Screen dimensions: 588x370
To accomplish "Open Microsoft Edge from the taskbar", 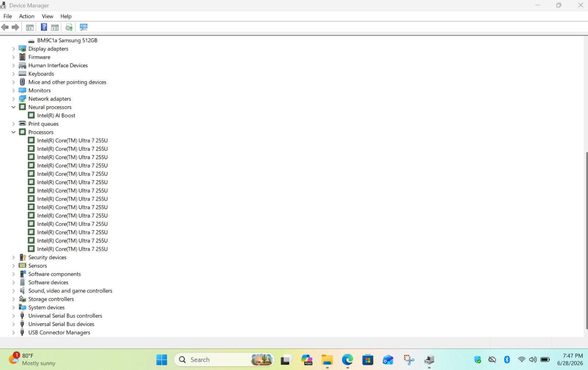I will click(347, 360).
